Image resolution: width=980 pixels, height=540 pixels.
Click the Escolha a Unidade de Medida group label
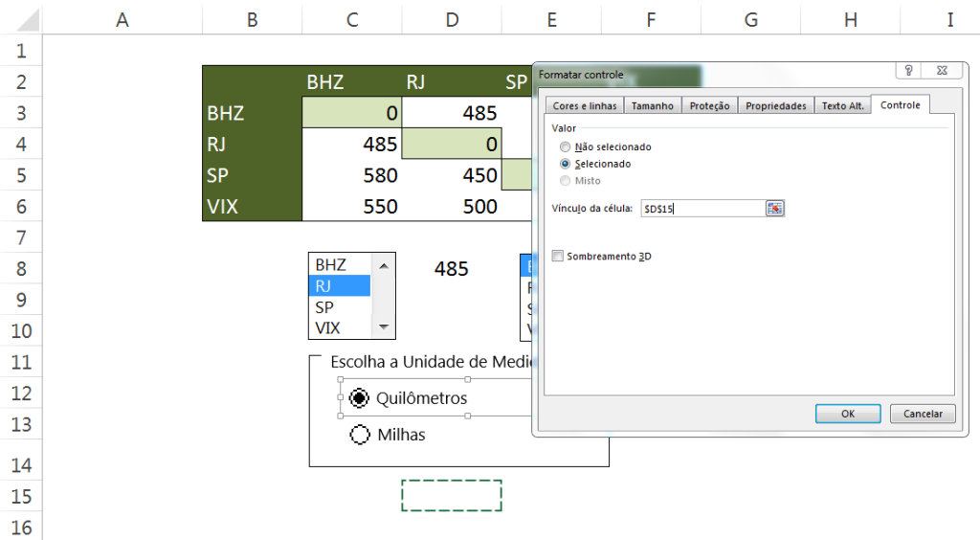tap(431, 362)
